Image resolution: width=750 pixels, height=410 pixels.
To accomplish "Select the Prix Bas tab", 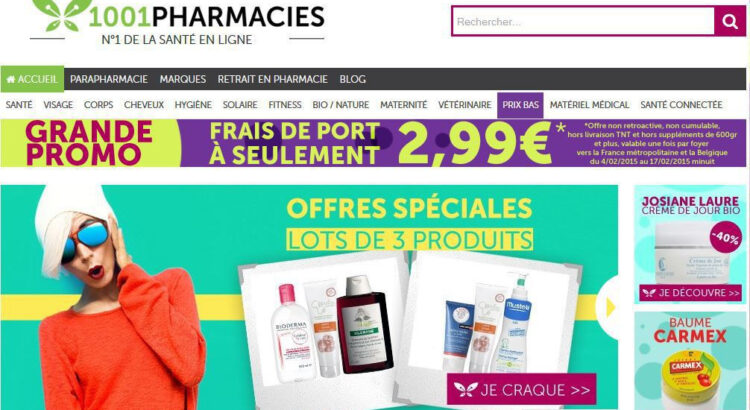I will pyautogui.click(x=520, y=105).
